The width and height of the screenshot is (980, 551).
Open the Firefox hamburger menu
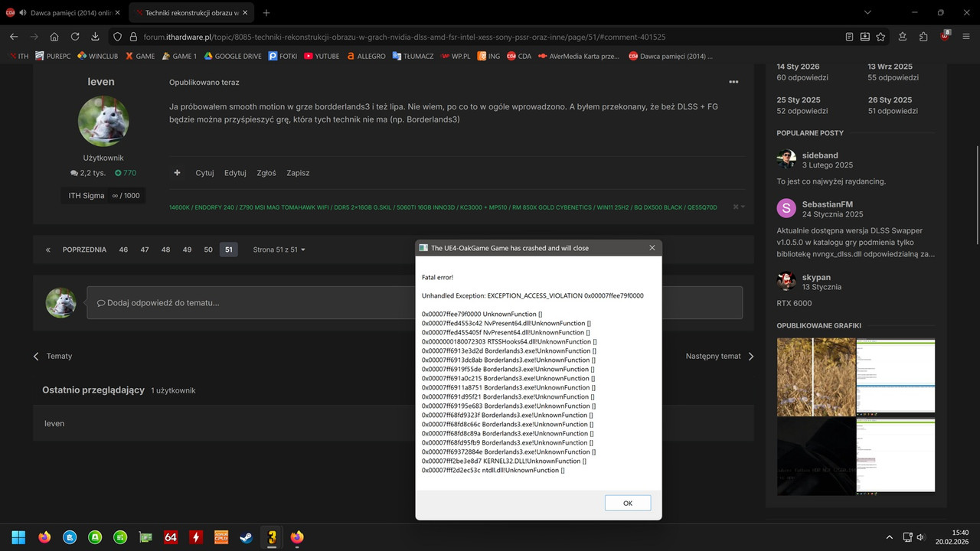click(x=966, y=37)
